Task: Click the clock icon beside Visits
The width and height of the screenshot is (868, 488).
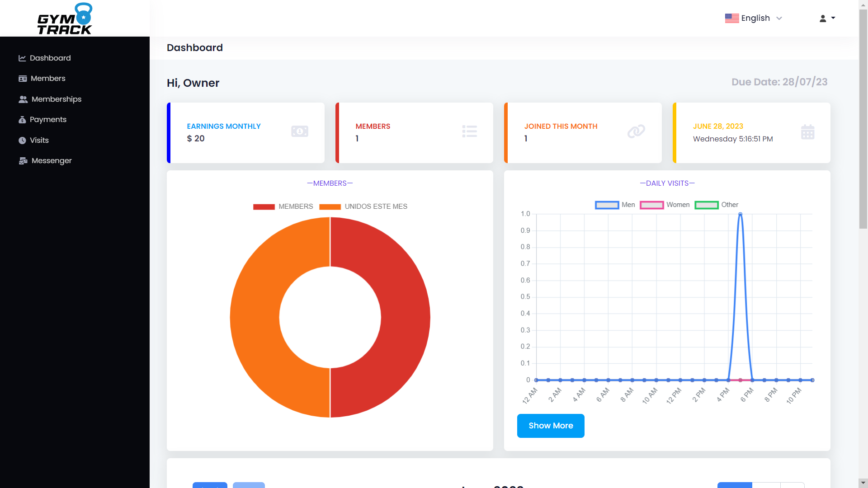Action: (22, 141)
